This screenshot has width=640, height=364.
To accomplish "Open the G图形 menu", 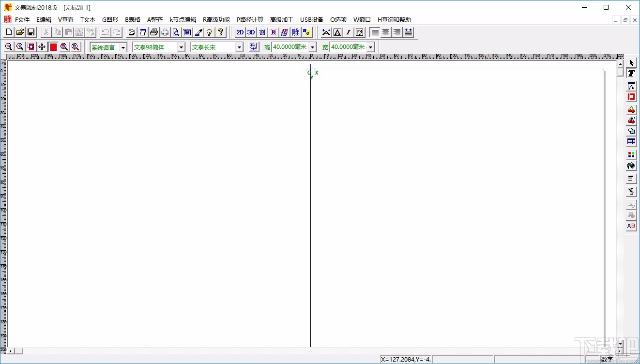I will coord(110,20).
